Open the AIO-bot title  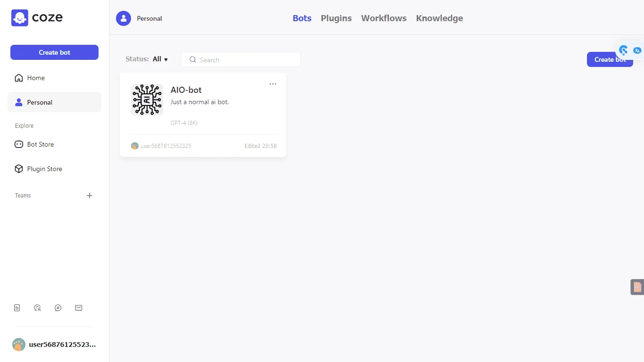[x=186, y=90]
